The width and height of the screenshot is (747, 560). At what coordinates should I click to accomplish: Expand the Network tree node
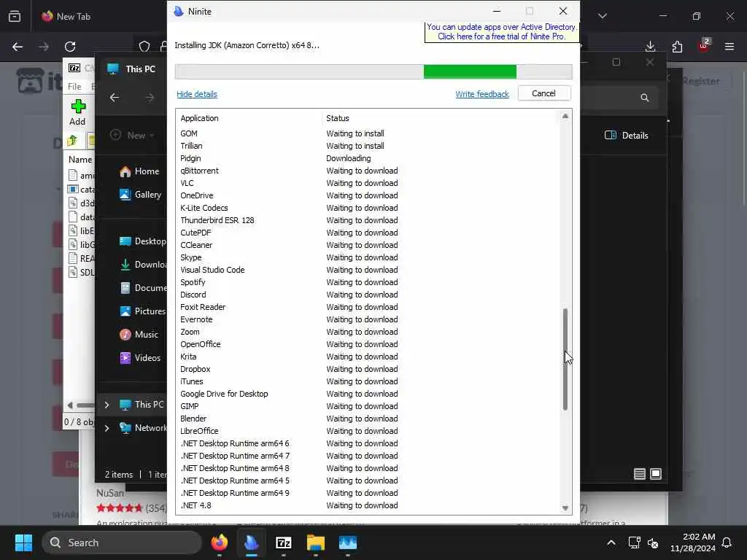[x=107, y=428]
